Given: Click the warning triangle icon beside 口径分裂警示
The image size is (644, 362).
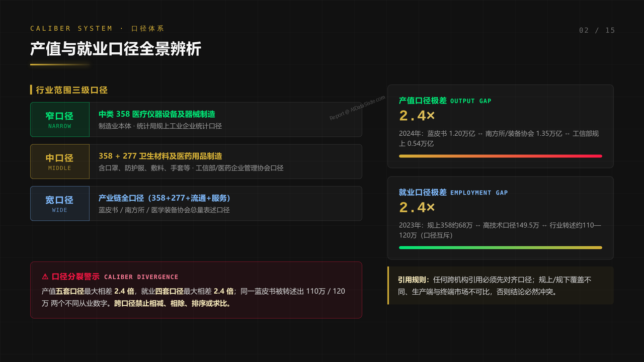Looking at the screenshot, I should (x=45, y=277).
